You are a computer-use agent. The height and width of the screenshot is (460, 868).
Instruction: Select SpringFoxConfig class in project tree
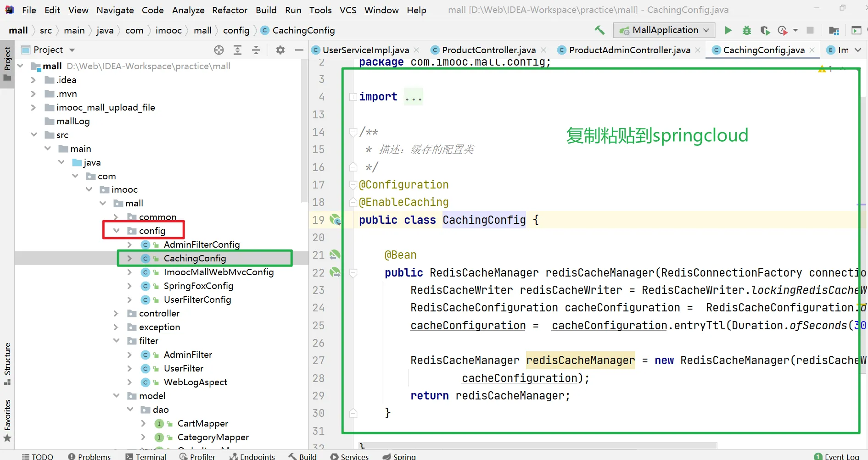[198, 286]
